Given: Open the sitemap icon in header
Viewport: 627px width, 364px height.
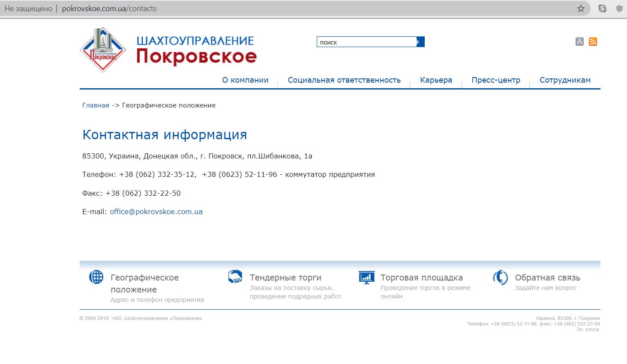Looking at the screenshot, I should [579, 42].
